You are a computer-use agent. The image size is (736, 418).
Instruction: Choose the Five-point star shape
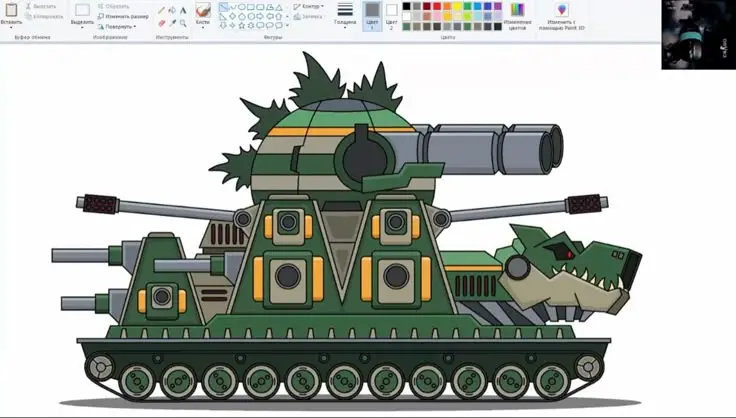(242, 25)
